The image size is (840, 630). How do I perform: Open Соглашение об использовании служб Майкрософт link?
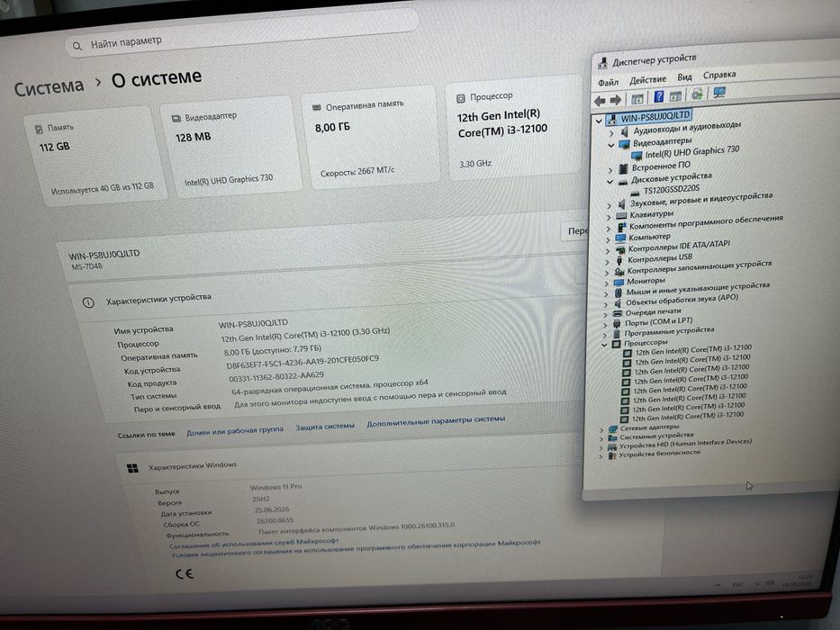(x=253, y=544)
